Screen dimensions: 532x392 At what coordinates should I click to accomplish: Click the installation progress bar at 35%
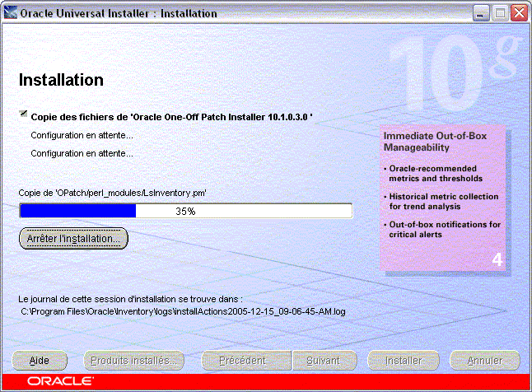[x=185, y=211]
